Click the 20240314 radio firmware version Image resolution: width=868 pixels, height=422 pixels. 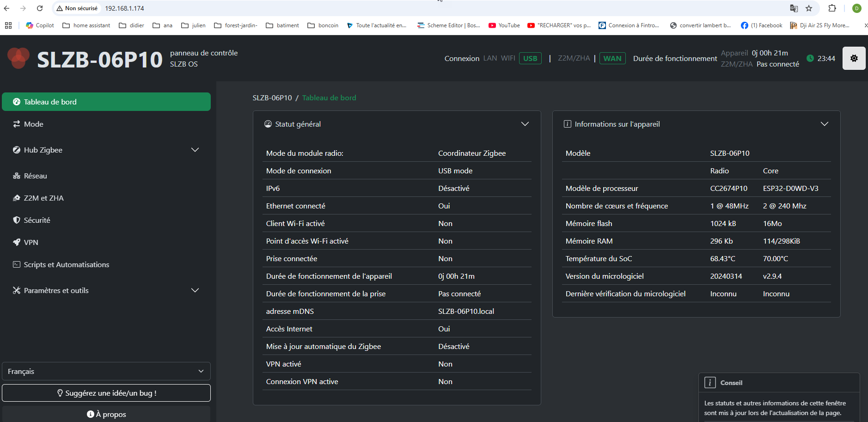[x=726, y=276]
